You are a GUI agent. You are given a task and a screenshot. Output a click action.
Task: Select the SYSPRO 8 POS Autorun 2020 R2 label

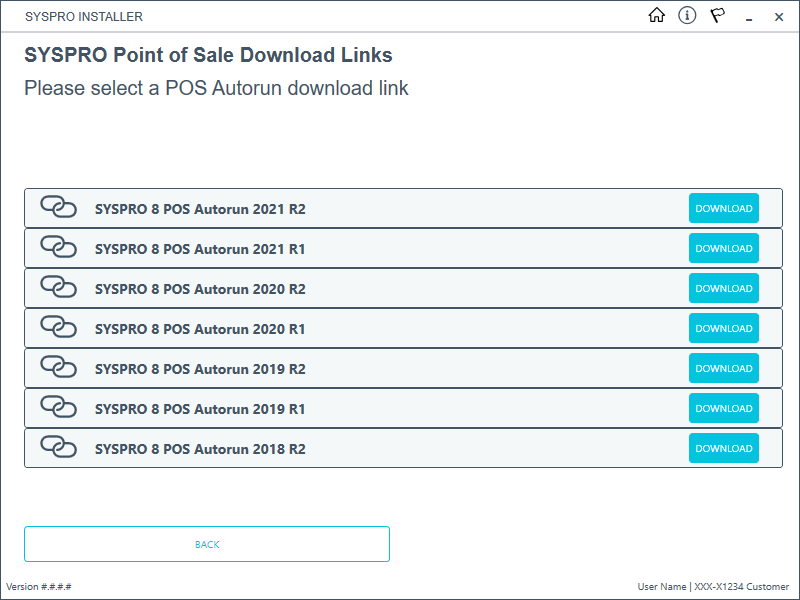pos(200,289)
